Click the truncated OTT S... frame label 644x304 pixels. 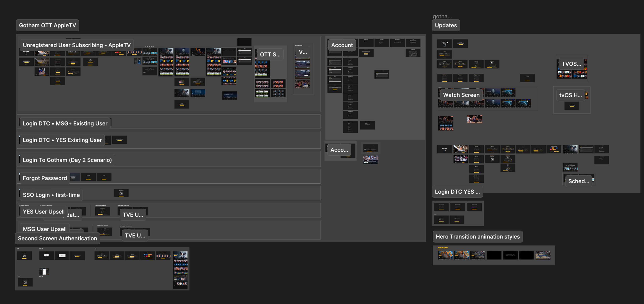[x=270, y=55]
